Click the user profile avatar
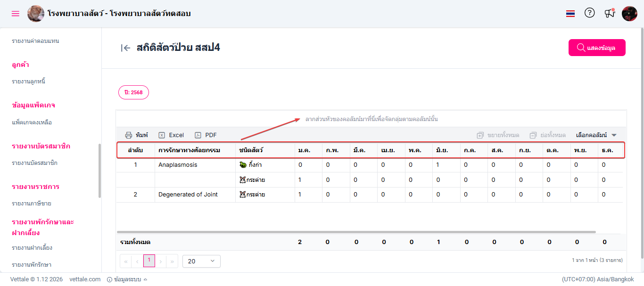 coord(629,14)
